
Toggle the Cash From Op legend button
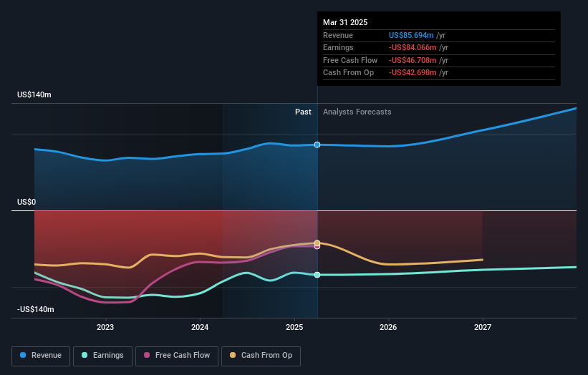261,356
